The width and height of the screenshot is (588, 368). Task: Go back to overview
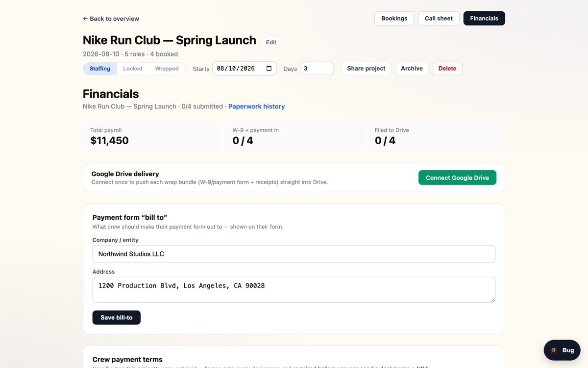111,19
